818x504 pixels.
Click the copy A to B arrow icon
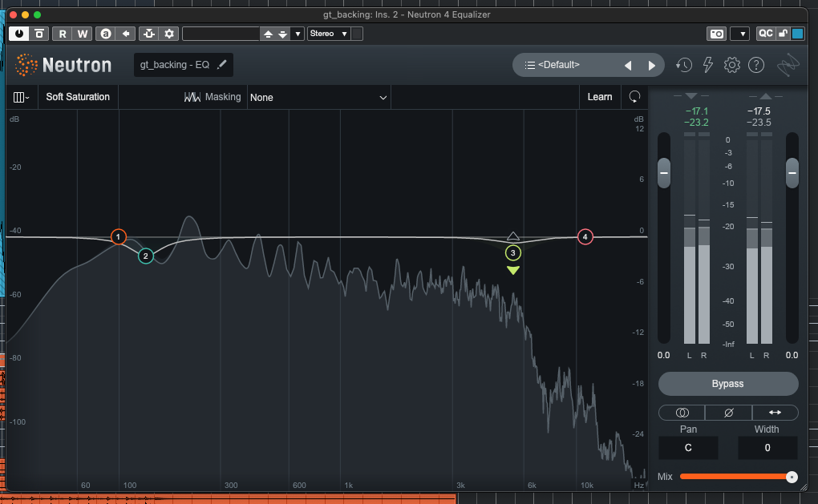pyautogui.click(x=126, y=34)
